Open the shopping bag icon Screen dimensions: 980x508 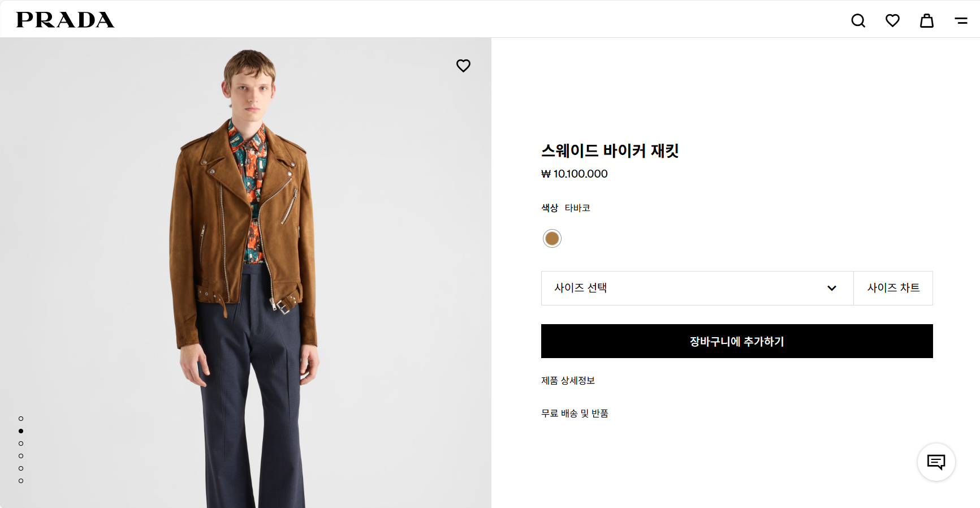point(926,21)
